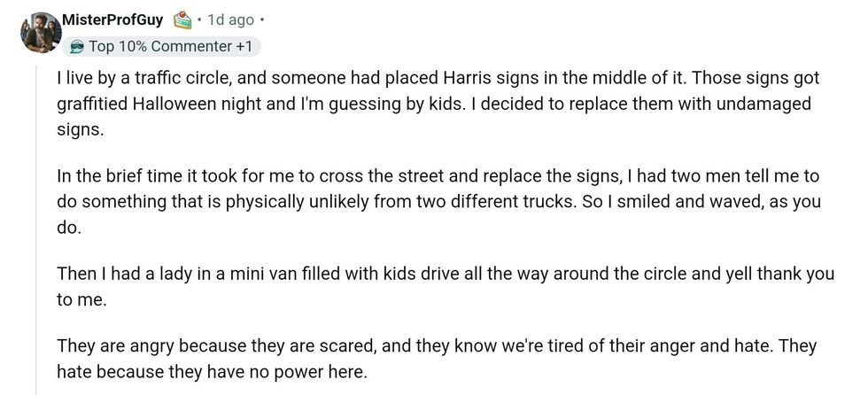868x395 pixels.
Task: Open the "1d ago" timestamp permalink
Action: 230,19
